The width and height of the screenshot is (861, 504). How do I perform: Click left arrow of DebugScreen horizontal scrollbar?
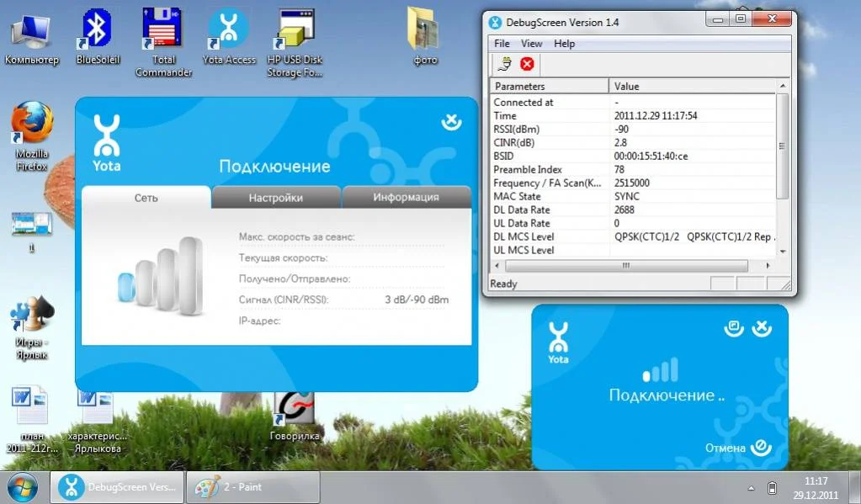click(x=497, y=266)
